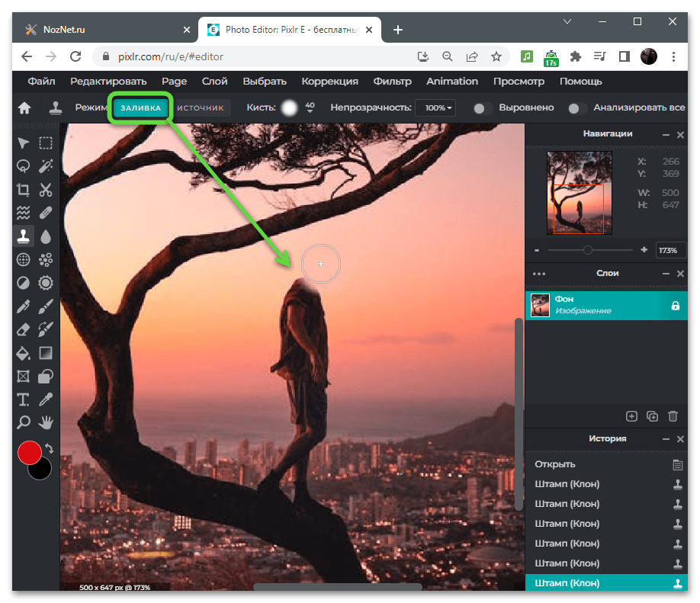The image size is (700, 603).
Task: Open the Непрозрачность 100% dropdown
Action: pyautogui.click(x=438, y=108)
